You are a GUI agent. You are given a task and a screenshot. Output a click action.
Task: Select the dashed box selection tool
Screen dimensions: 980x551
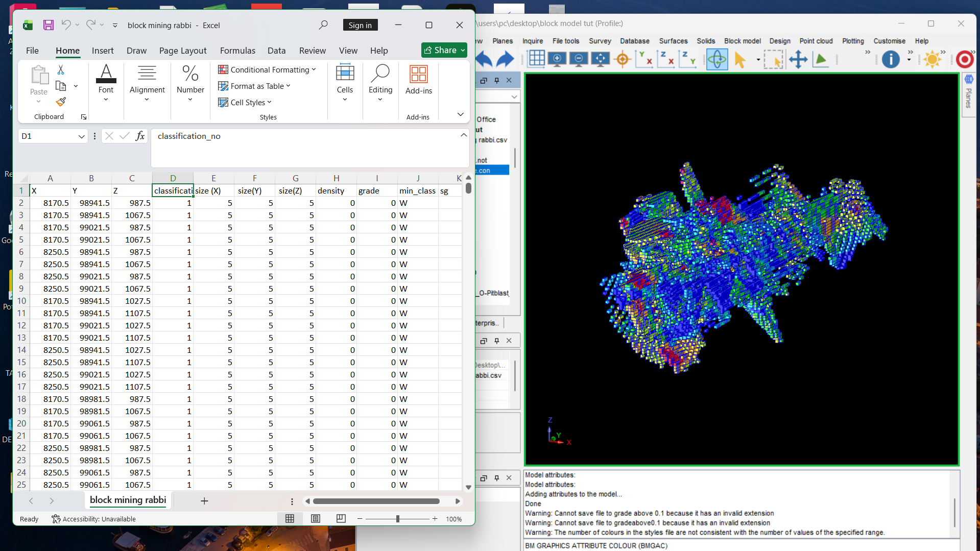[x=773, y=60]
